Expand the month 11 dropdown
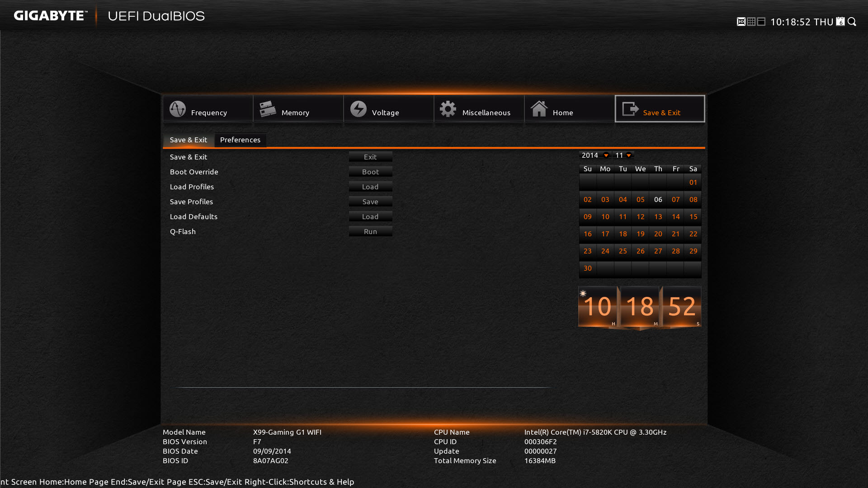This screenshot has height=488, width=868. tap(623, 155)
